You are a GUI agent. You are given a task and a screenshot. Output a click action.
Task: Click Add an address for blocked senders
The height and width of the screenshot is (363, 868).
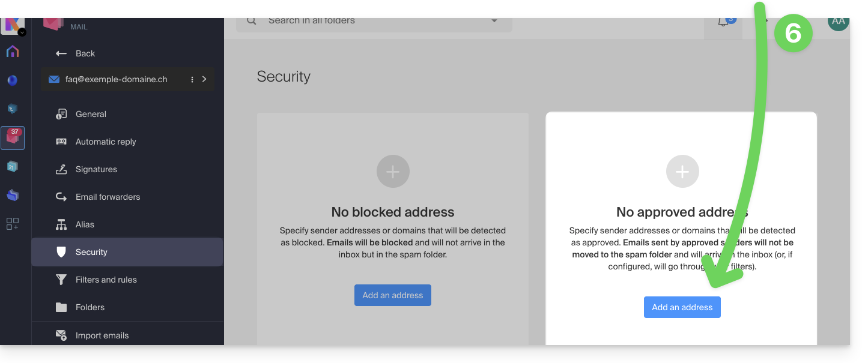pos(393,295)
